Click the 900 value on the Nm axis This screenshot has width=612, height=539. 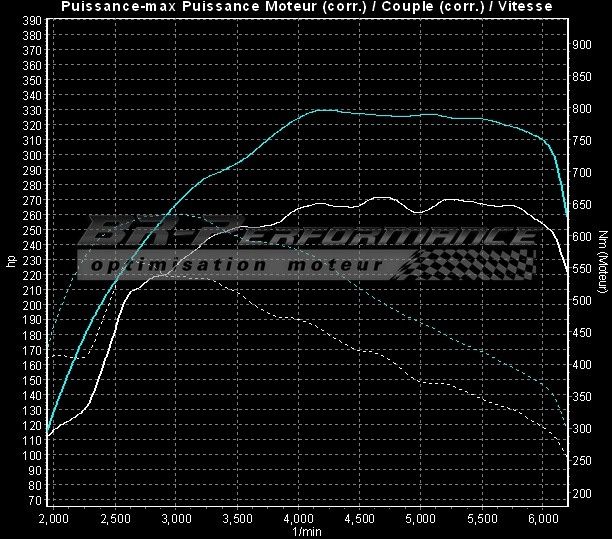tap(580, 44)
